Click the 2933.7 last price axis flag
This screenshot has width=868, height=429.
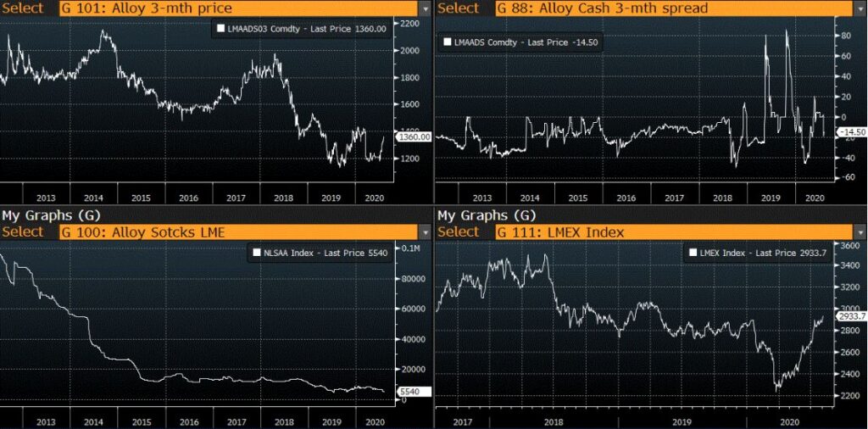tap(850, 315)
